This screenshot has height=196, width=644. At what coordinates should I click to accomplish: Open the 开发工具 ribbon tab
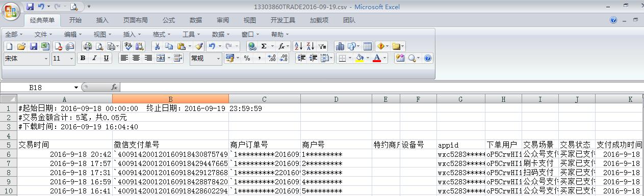pos(283,20)
